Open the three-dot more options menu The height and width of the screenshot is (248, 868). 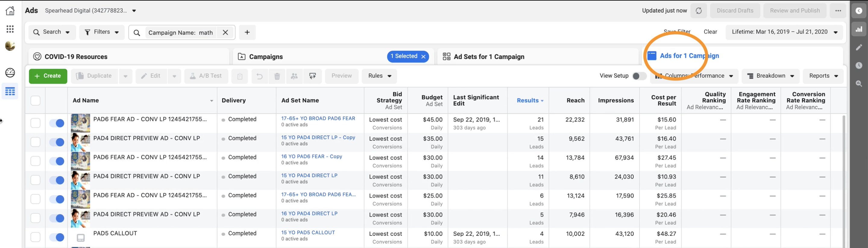(x=838, y=11)
